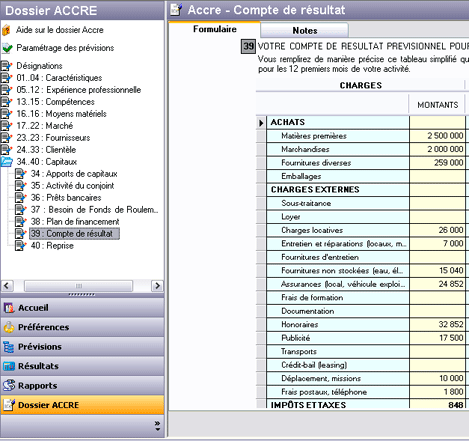Click the tree horizontal scrollbar thumb
This screenshot has height=441, width=469.
click(79, 286)
